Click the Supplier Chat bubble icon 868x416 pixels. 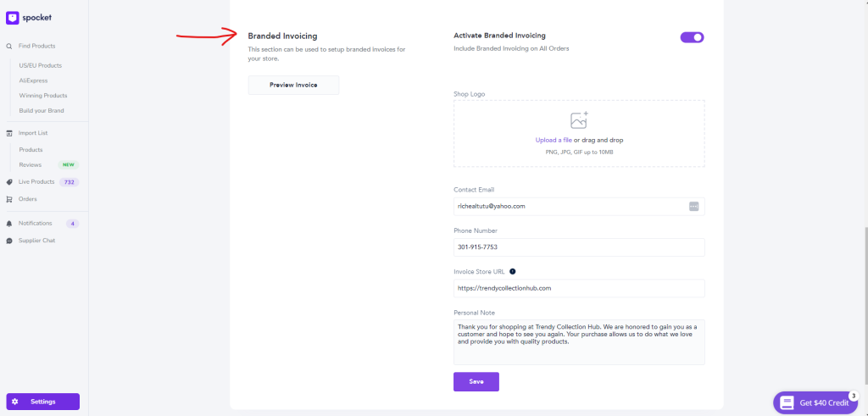tap(9, 241)
